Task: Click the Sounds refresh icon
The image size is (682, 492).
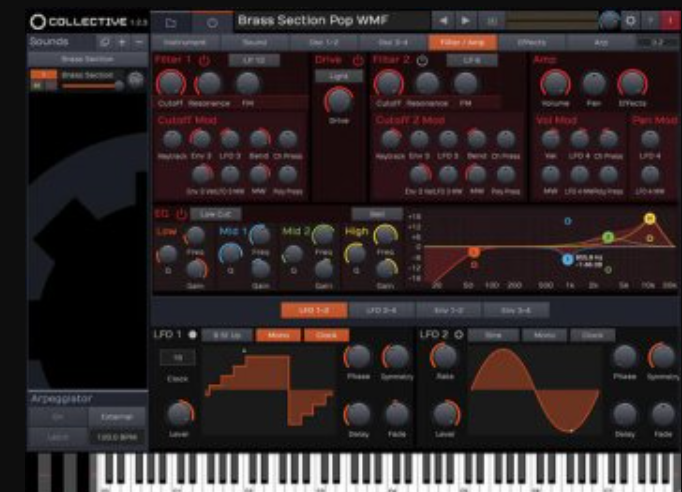Action: click(x=105, y=42)
